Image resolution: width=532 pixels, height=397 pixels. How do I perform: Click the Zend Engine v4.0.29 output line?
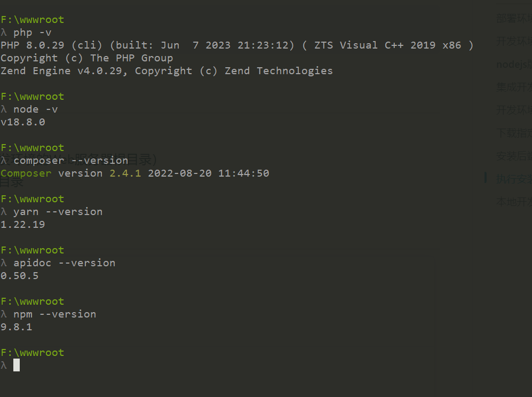(166, 71)
